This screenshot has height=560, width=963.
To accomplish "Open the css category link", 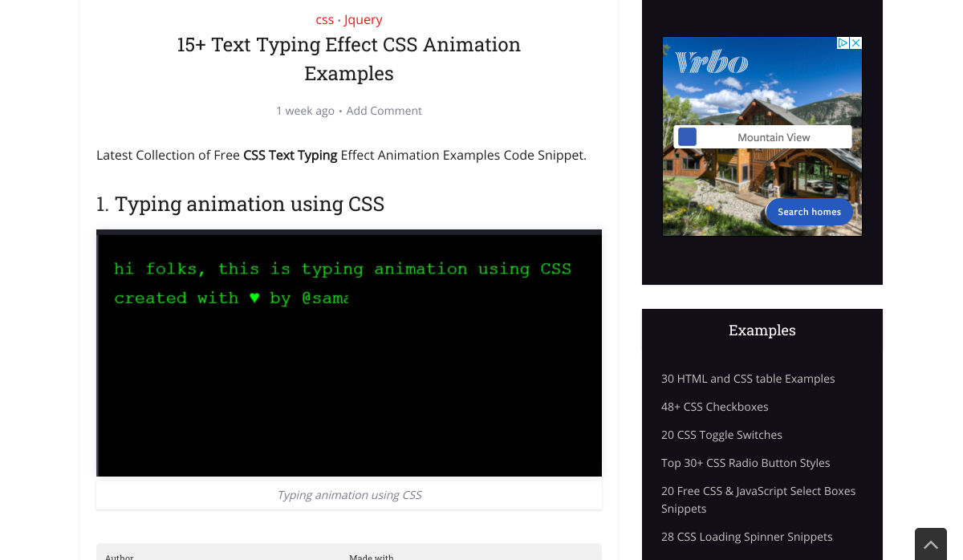I will point(324,19).
